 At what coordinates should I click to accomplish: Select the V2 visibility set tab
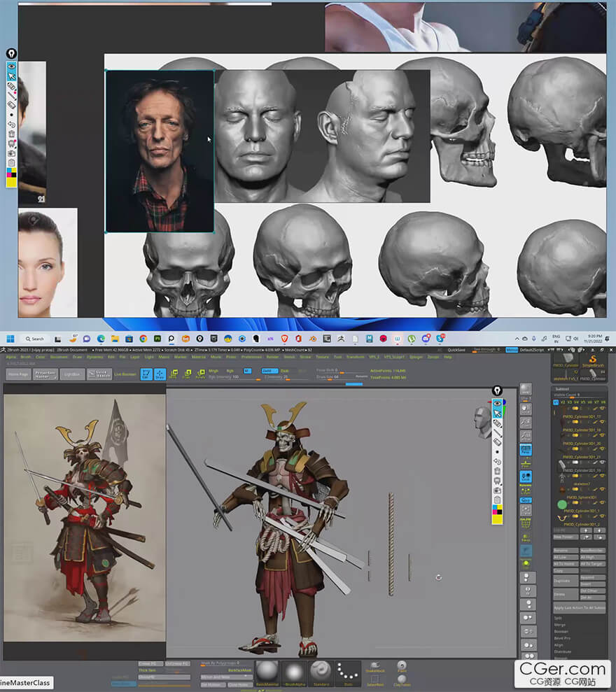563,402
